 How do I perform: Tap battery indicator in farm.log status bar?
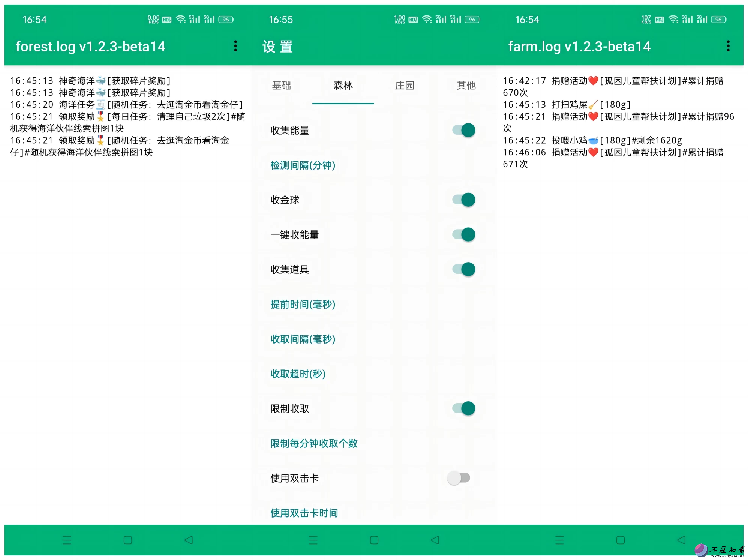[719, 20]
